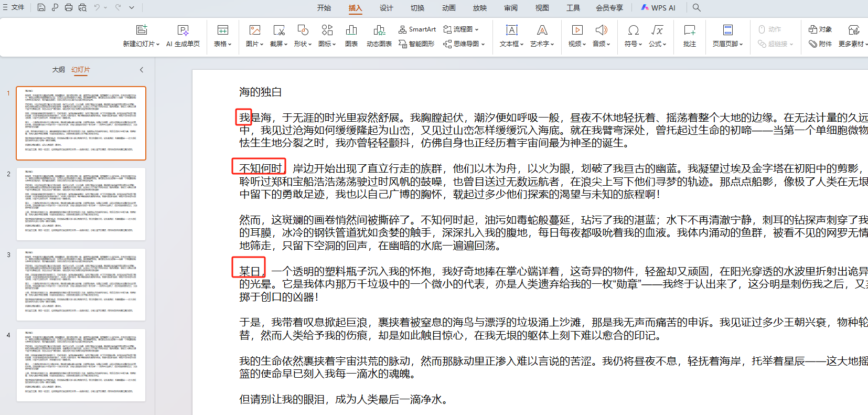Switch to the 放映 ribbon tab
The width and height of the screenshot is (868, 415).
[480, 8]
